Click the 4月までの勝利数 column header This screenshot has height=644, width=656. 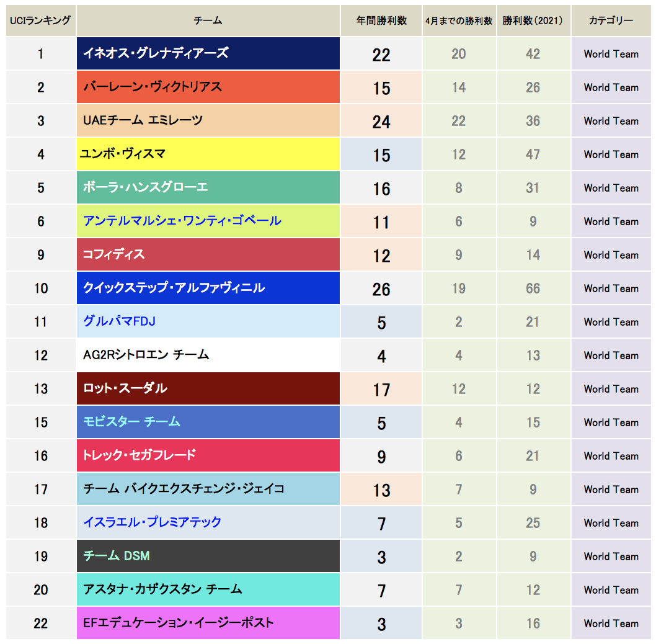point(459,20)
